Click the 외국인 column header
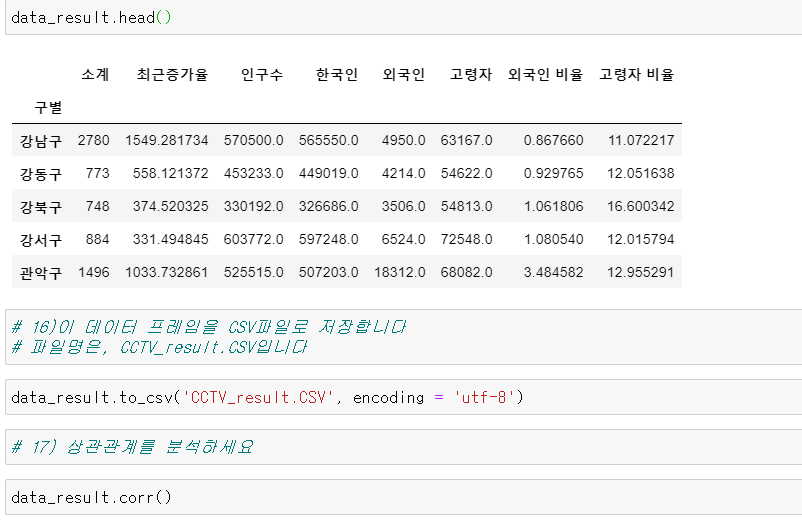802x529 pixels. pyautogui.click(x=404, y=75)
